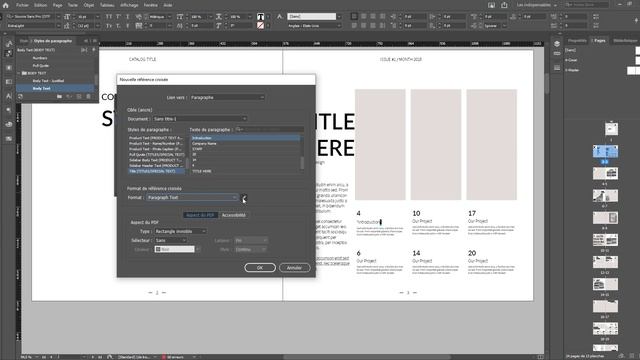Toggle Superscript formatting
This screenshot has width=640, height=360.
pos(118,17)
